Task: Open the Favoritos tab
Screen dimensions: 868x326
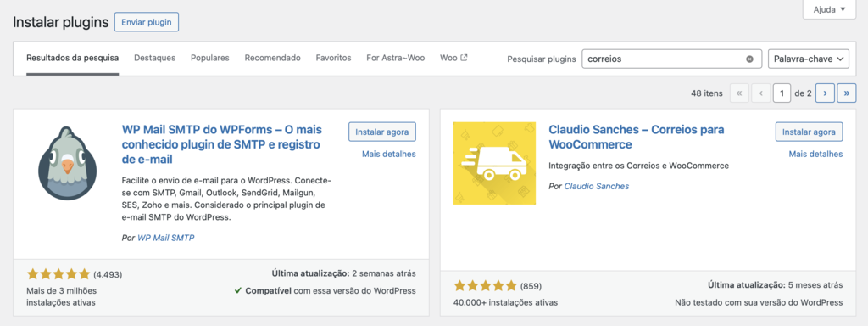Action: (333, 58)
